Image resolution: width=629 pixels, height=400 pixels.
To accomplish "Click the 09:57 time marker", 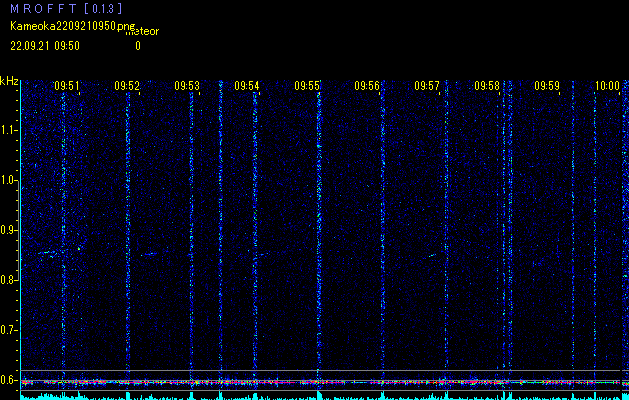I will [427, 86].
